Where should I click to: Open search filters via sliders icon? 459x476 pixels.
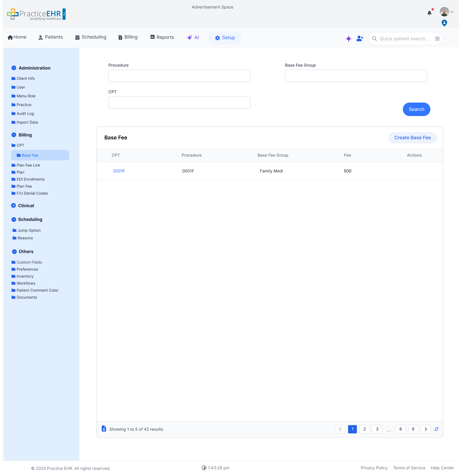(x=437, y=38)
